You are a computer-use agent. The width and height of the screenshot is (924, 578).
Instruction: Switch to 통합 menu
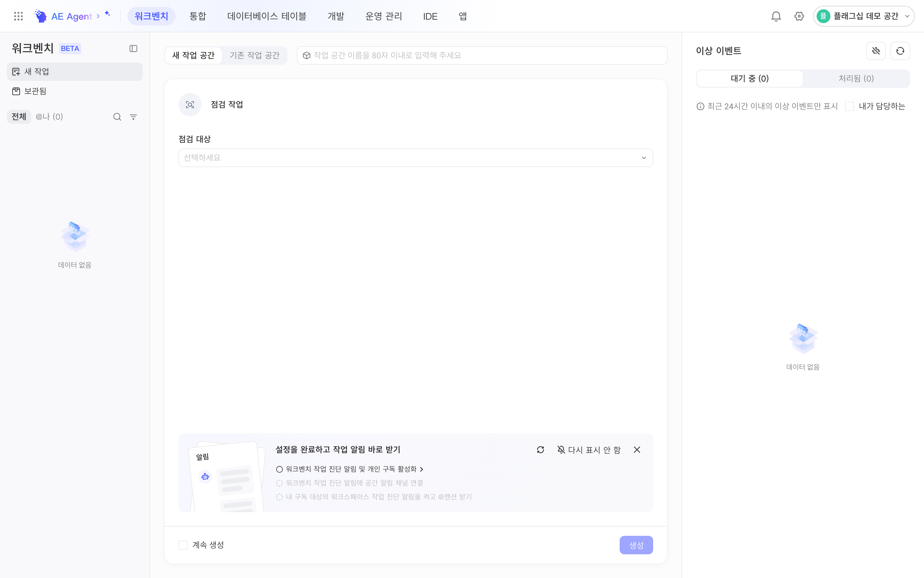(x=198, y=16)
